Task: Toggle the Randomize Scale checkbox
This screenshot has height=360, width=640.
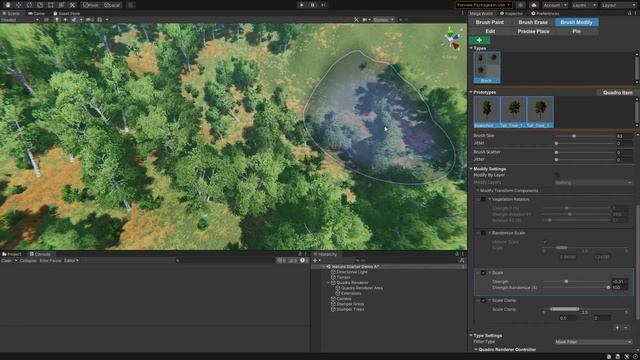Action: click(483, 233)
